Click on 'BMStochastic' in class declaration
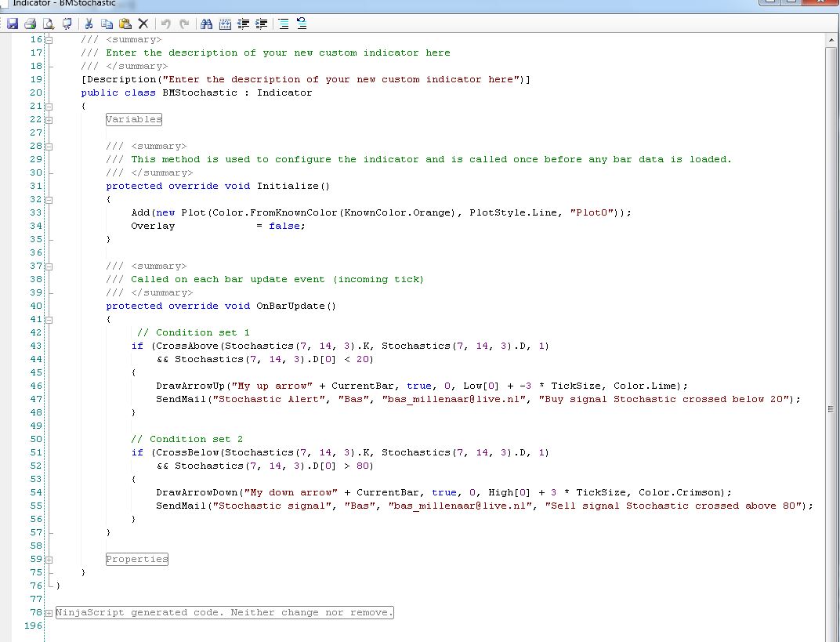The width and height of the screenshot is (840, 642). (x=200, y=92)
